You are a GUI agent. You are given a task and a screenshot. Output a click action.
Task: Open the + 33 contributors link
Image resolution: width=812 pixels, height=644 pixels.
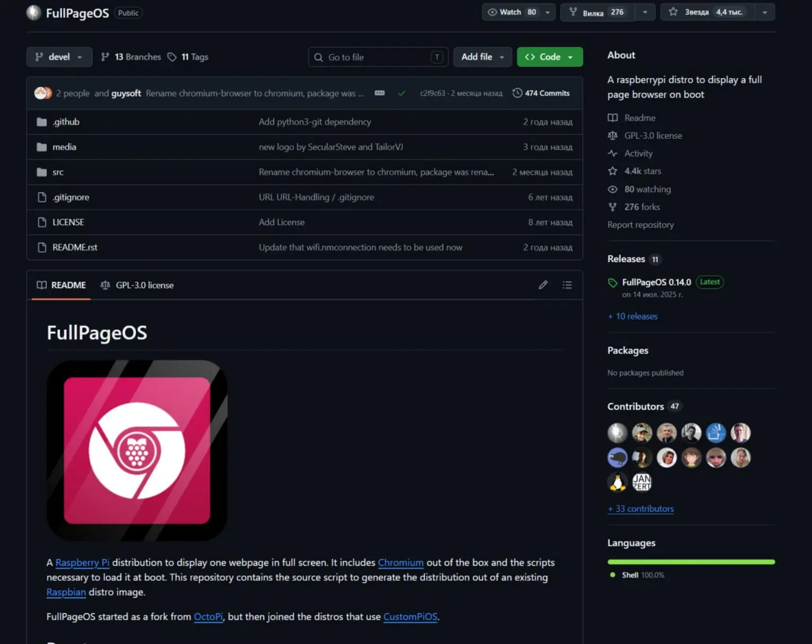(641, 509)
